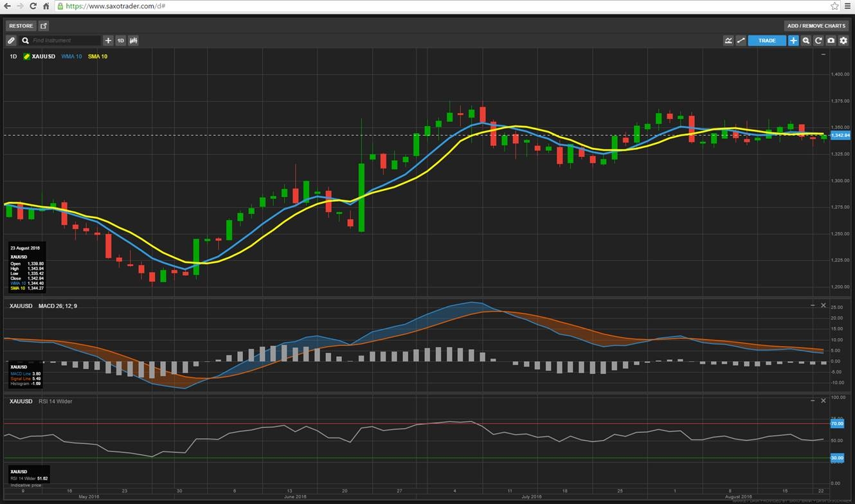Click the current price tag 1,342.94
Viewport: 855px width, 504px height.
840,136
